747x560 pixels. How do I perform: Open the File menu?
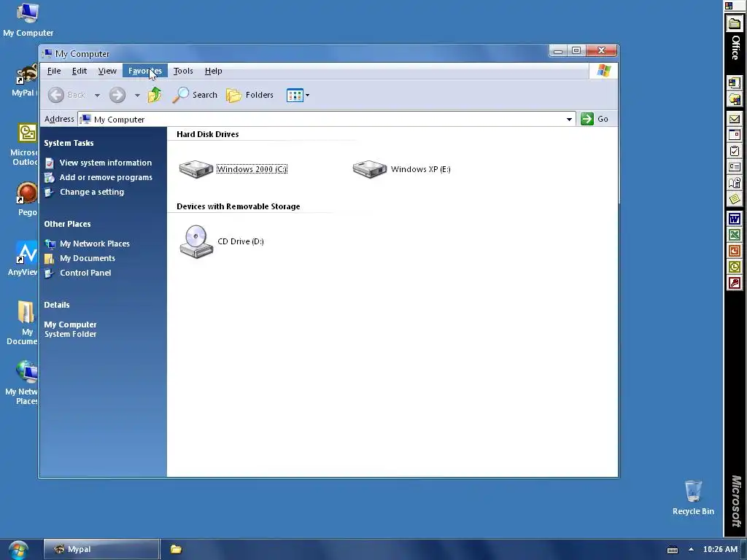click(x=54, y=71)
